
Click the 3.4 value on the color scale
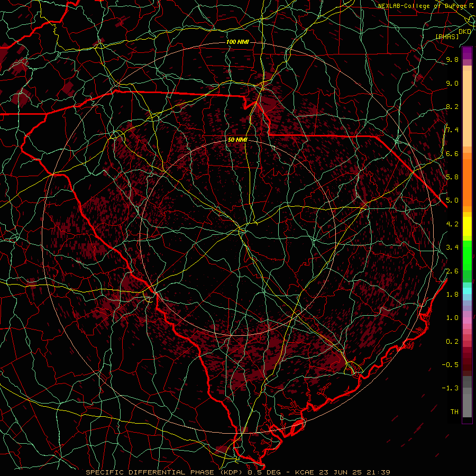(x=452, y=248)
